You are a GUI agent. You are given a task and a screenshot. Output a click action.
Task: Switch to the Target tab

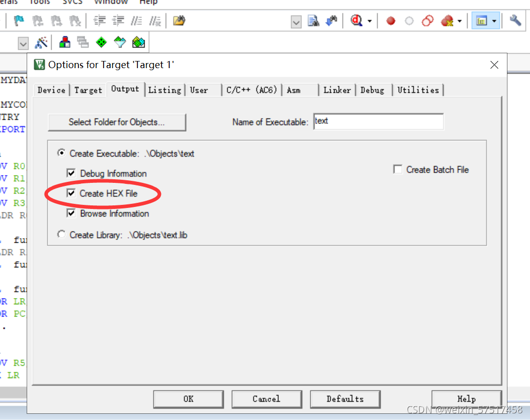pyautogui.click(x=88, y=90)
